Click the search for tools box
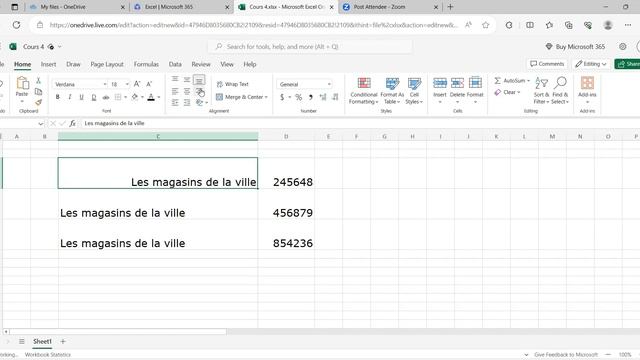The width and height of the screenshot is (640, 360). coord(310,47)
